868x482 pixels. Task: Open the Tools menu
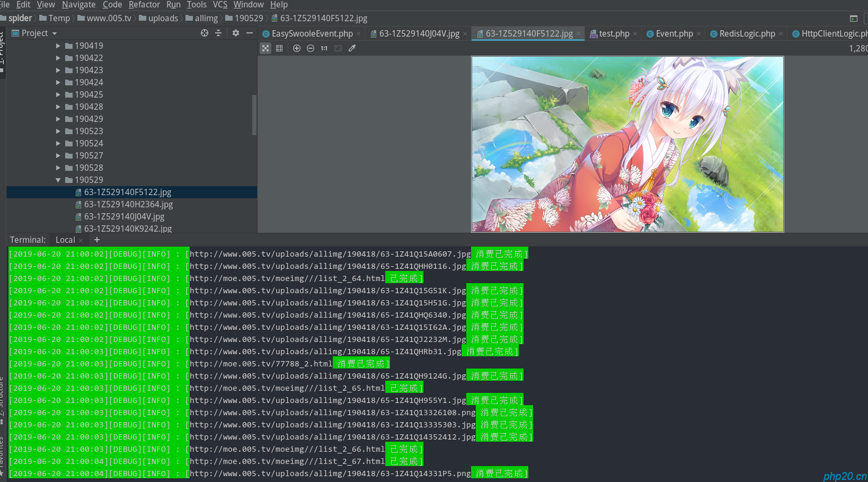pos(197,5)
